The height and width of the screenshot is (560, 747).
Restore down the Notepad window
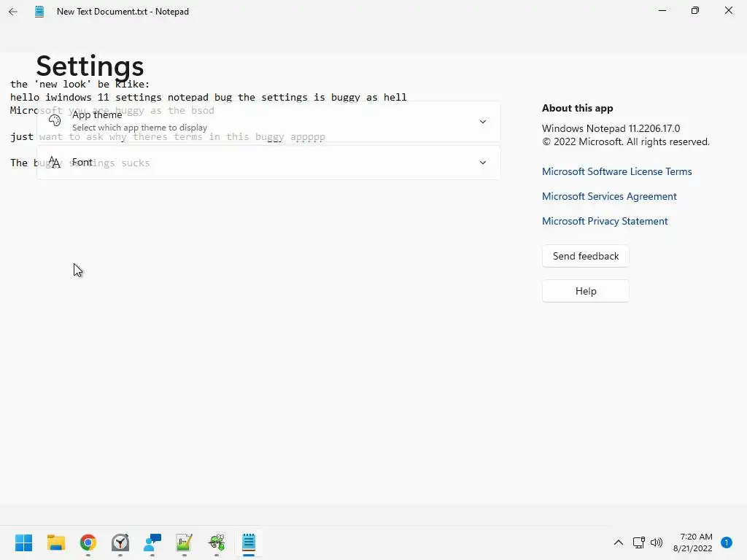tap(695, 10)
